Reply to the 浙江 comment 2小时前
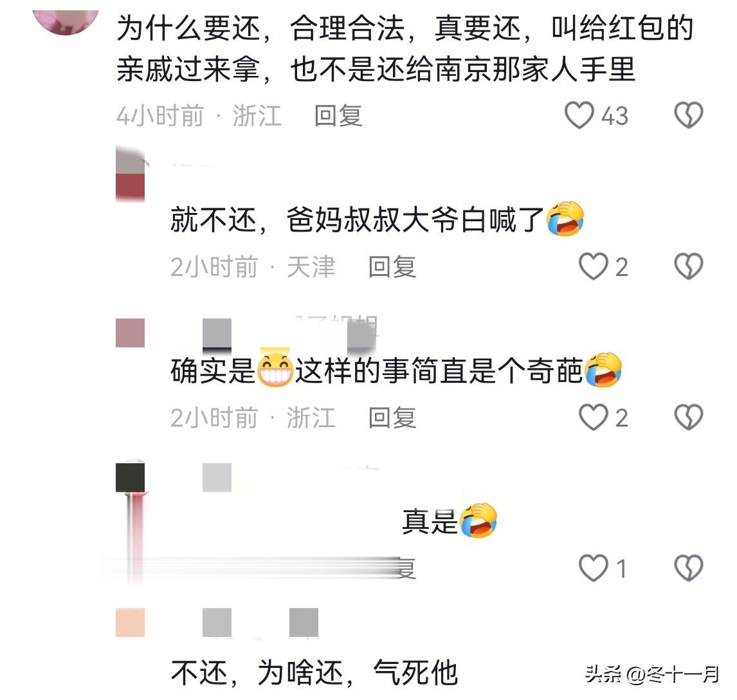Screen dimensions: 737x700 click(392, 418)
